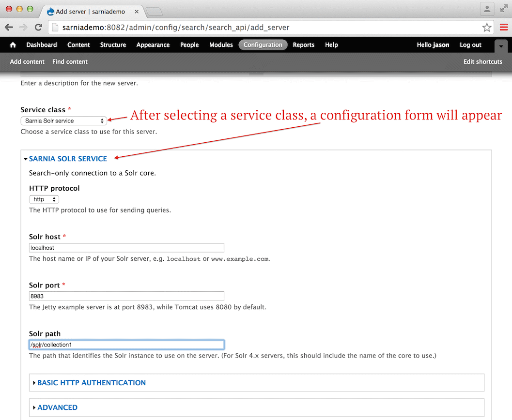Viewport: 512px width, 420px height.
Task: Open the Service class dropdown
Action: (63, 120)
